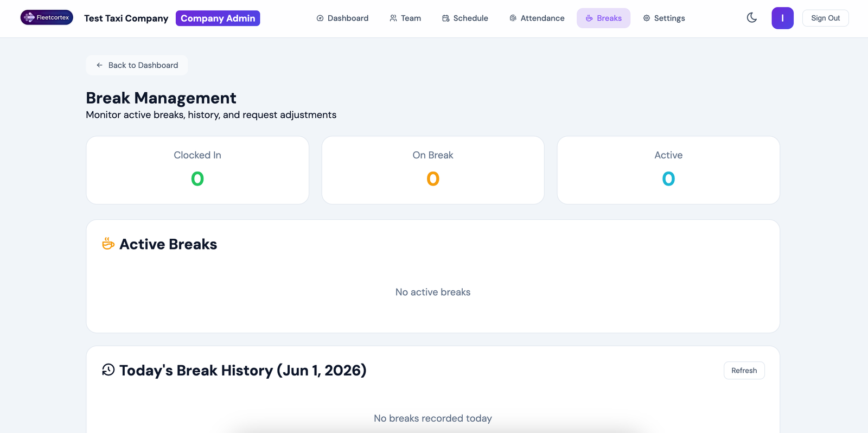Click the Breaks coffee cup icon in navbar
Image resolution: width=868 pixels, height=433 pixels.
589,18
